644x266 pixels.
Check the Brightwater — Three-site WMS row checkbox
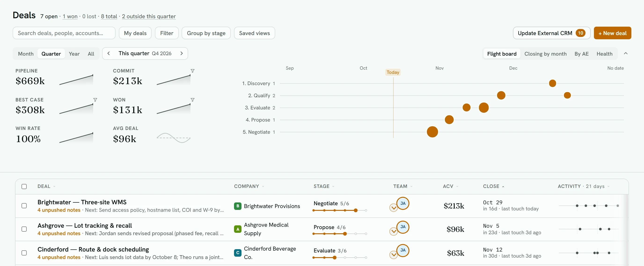pyautogui.click(x=24, y=206)
